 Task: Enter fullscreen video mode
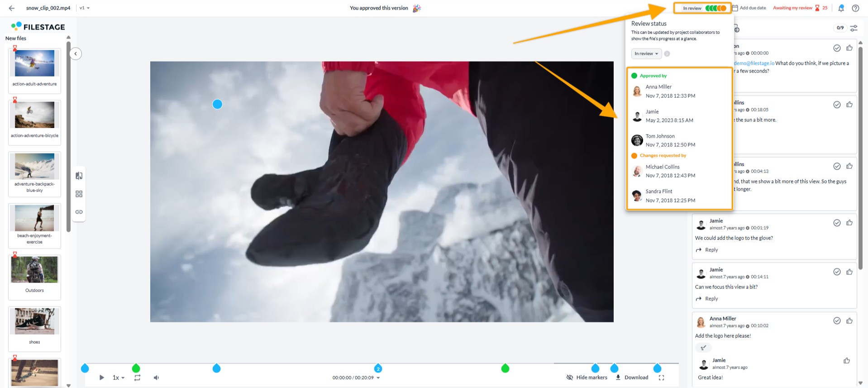[661, 378]
